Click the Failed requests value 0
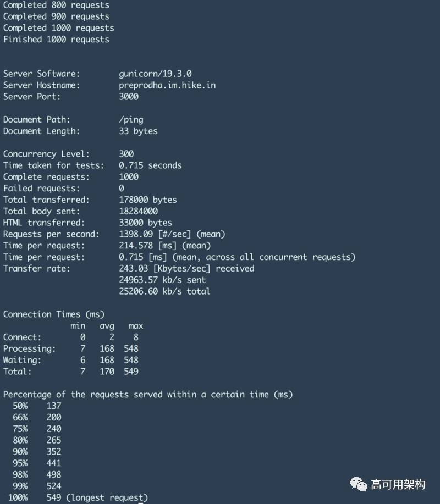This screenshot has width=440, height=504. pyautogui.click(x=122, y=188)
